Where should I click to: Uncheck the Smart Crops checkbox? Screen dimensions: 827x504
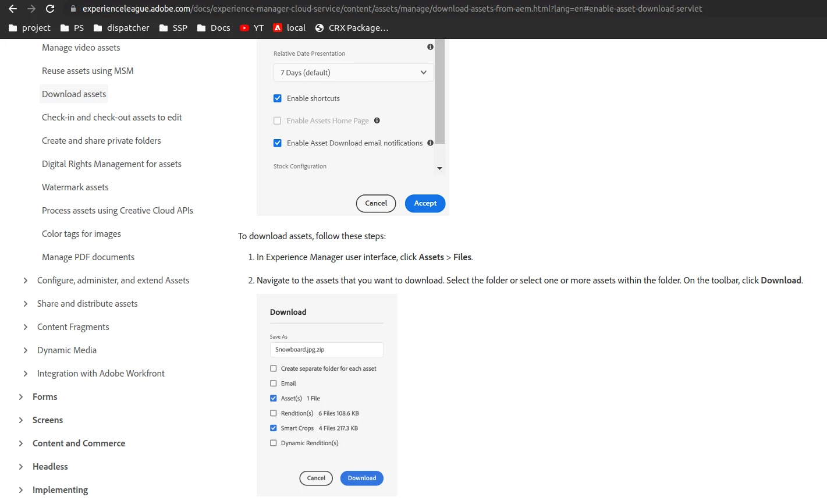(274, 428)
